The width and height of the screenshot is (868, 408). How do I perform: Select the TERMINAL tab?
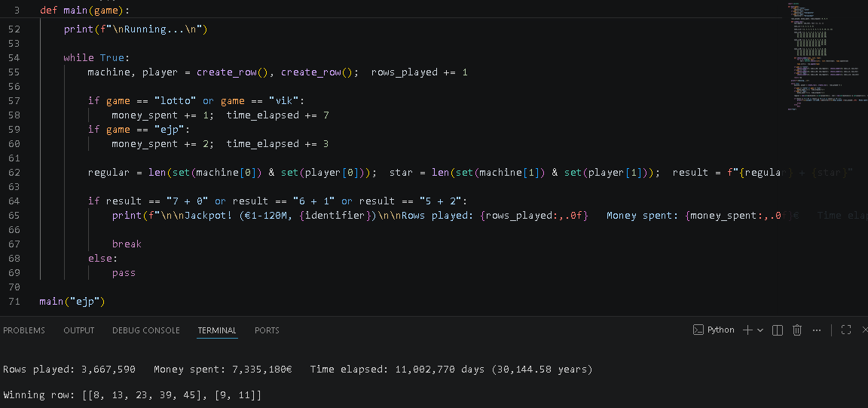point(217,330)
